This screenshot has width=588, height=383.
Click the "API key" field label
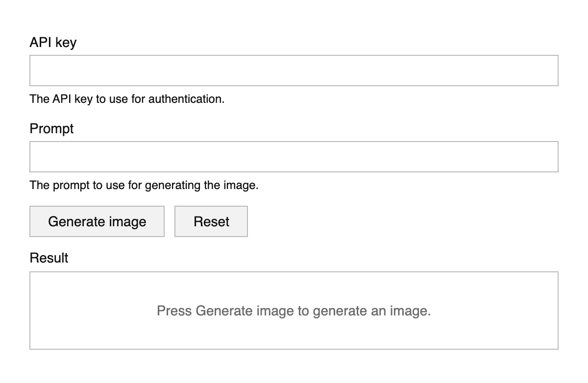(53, 43)
